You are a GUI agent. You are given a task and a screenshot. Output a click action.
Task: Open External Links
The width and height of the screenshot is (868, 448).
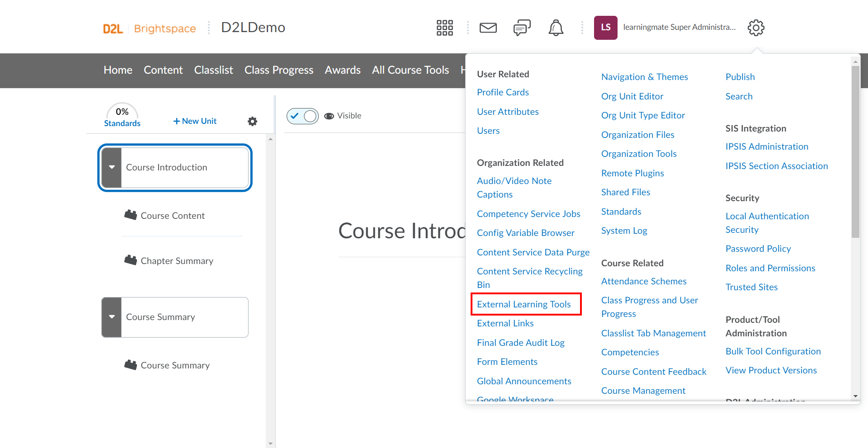[505, 323]
